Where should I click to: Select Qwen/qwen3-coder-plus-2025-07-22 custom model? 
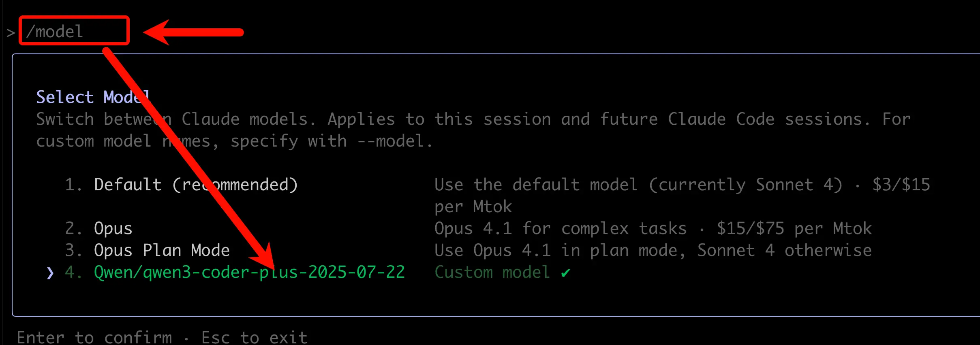pyautogui.click(x=249, y=273)
